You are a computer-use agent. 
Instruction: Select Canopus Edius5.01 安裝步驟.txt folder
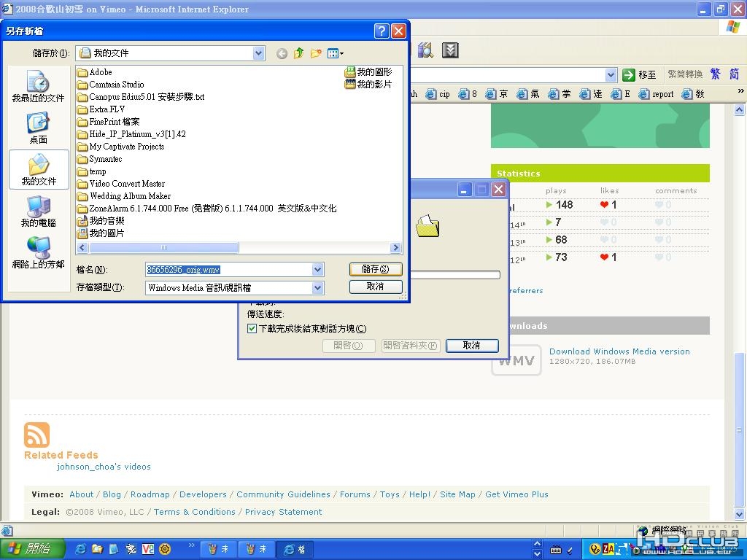(141, 97)
